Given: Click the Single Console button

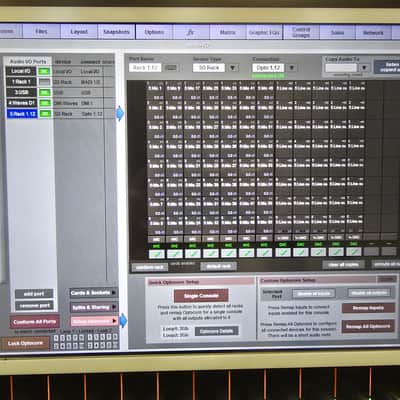Looking at the screenshot, I should (x=201, y=296).
